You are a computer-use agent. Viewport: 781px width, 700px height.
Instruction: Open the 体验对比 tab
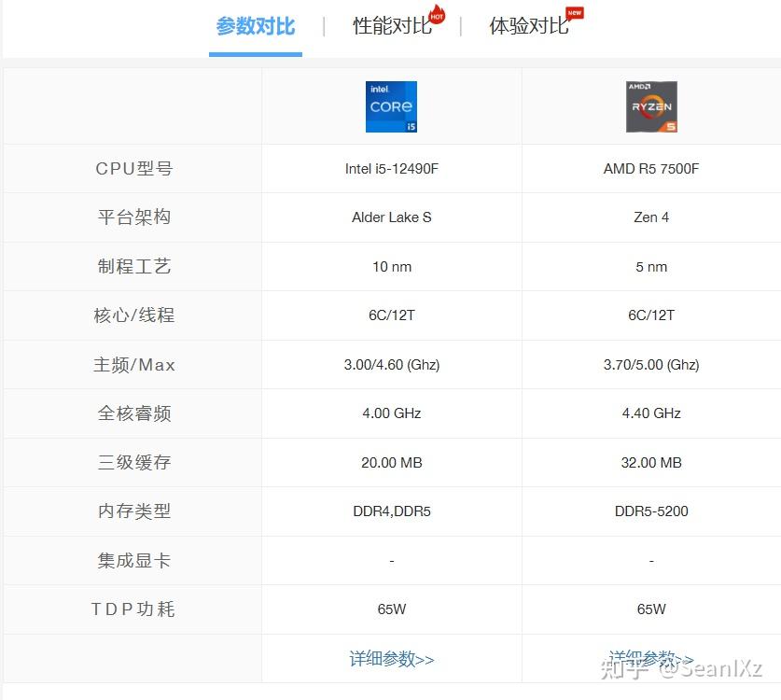click(x=528, y=26)
